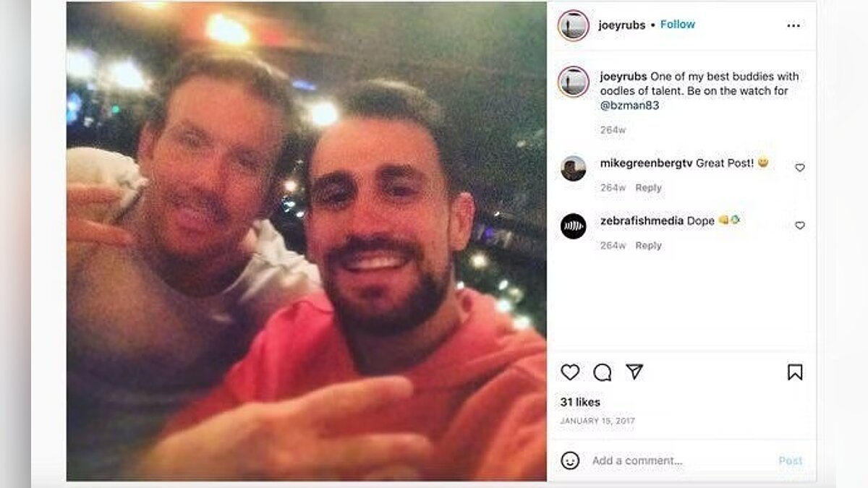The image size is (868, 488).
Task: Like mikegreenbergtv's comment heart
Action: pos(799,168)
